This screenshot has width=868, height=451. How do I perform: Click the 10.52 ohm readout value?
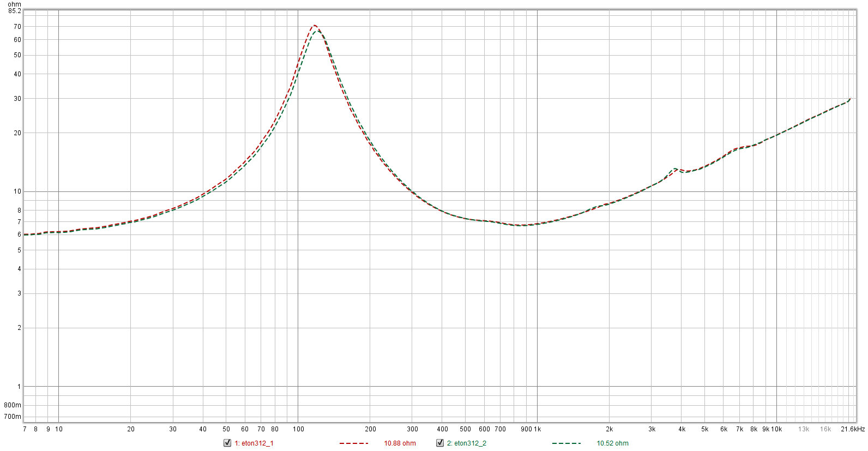[x=613, y=443]
